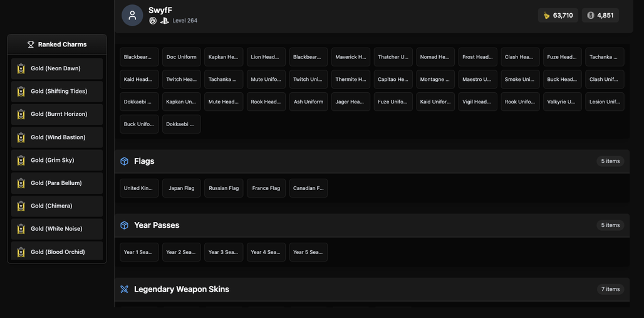
Task: Select the Gold (Chimera) charm row
Action: tap(57, 206)
